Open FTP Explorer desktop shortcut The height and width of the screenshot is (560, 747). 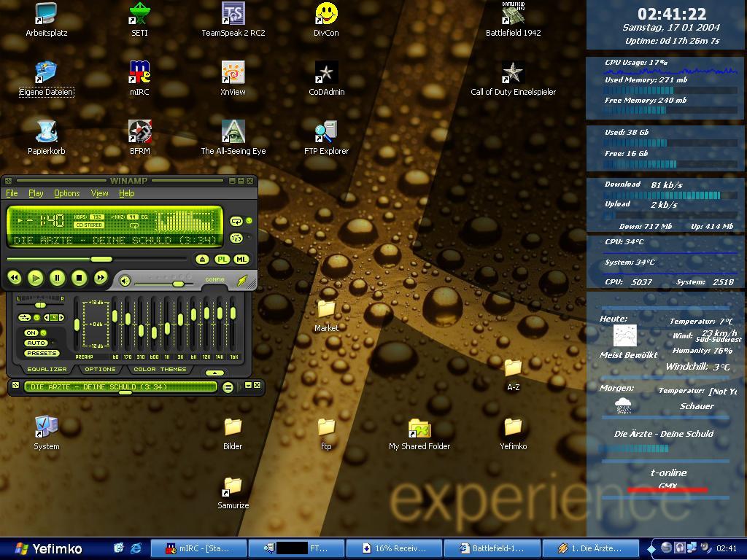click(x=326, y=139)
